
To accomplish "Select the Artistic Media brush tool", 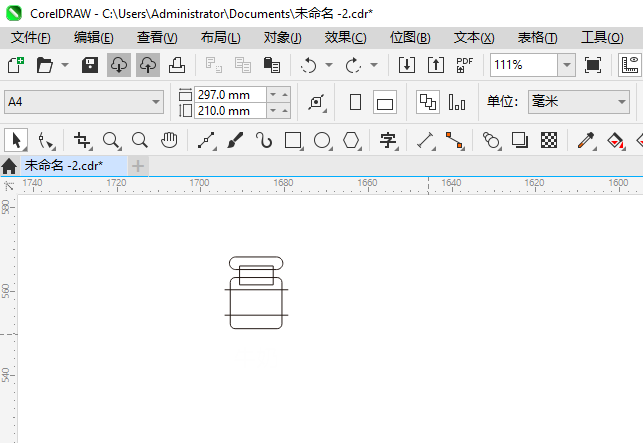I will (x=235, y=140).
